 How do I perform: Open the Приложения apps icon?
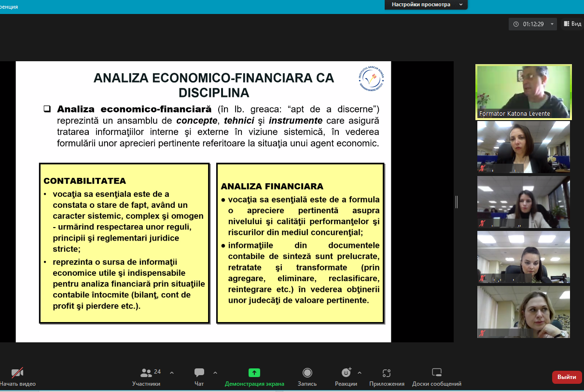(386, 373)
